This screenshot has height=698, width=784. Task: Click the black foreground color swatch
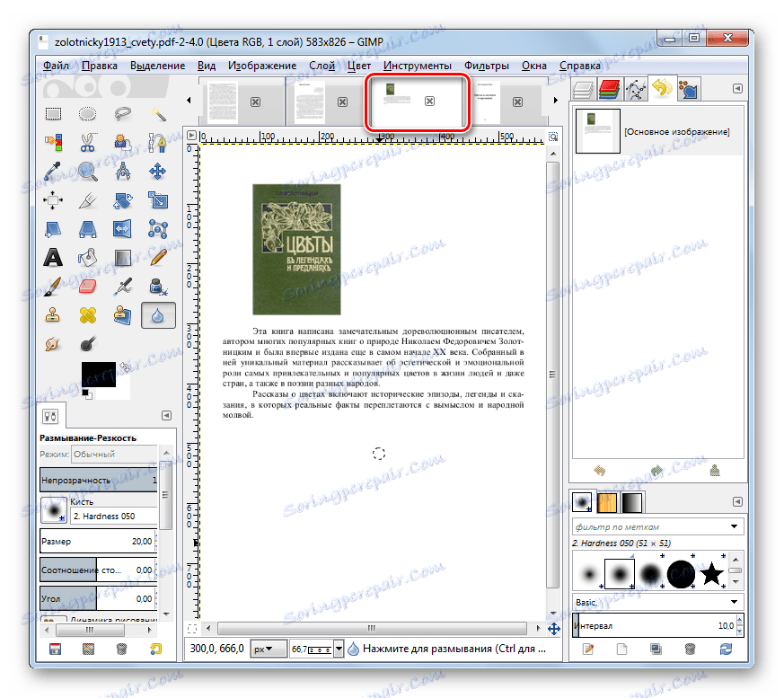point(99,375)
